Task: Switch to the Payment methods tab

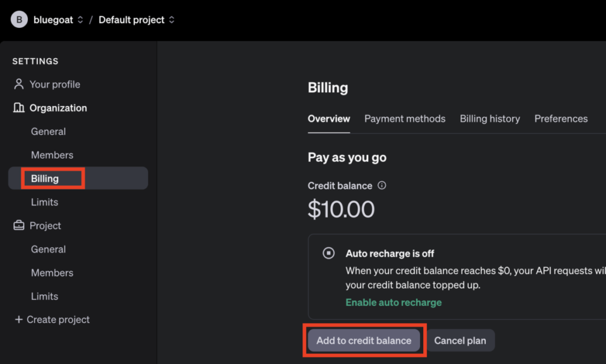Action: (x=405, y=118)
